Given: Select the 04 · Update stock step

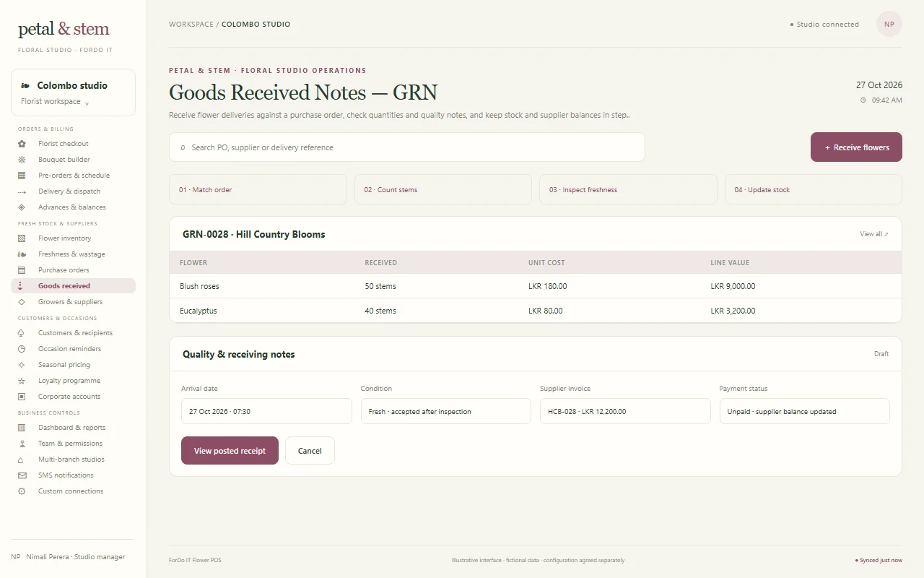Looking at the screenshot, I should pyautogui.click(x=814, y=189).
